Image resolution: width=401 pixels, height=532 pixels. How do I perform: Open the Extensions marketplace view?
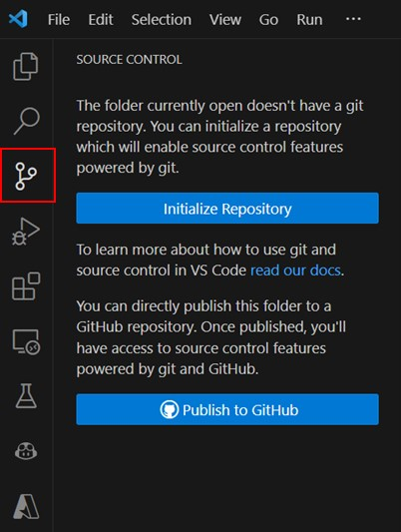pos(26,286)
